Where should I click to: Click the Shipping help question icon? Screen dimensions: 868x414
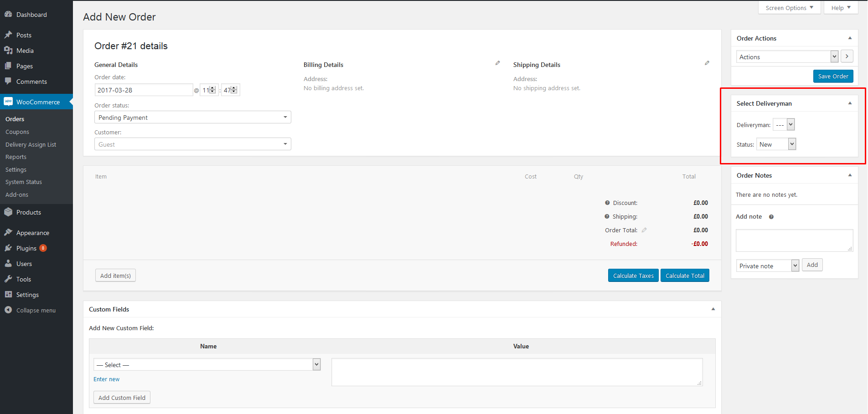pyautogui.click(x=607, y=216)
